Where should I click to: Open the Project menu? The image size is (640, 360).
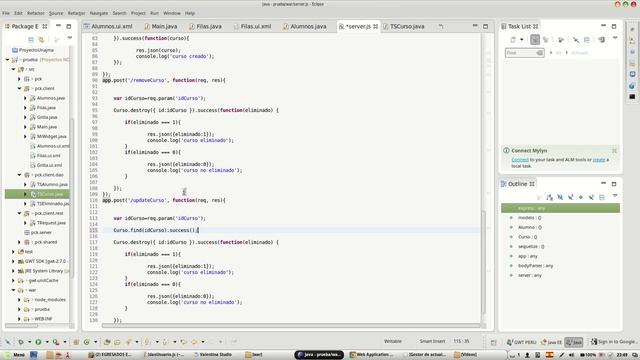138,13
